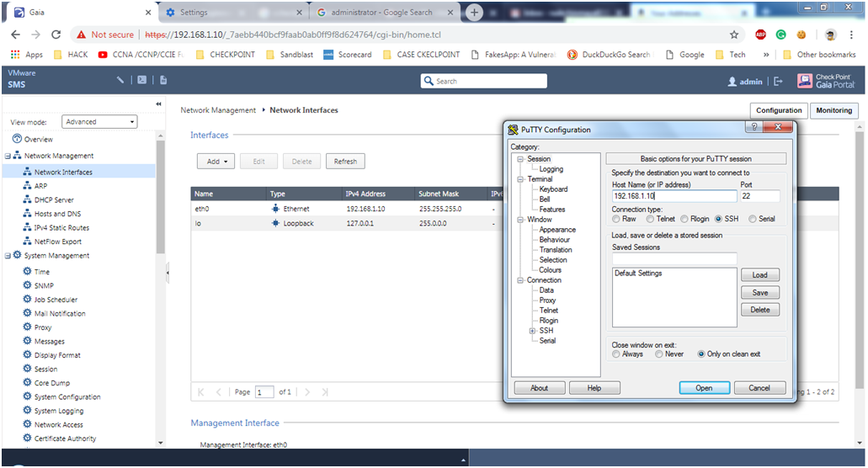868x468 pixels.
Task: Click the browser back arrow
Action: point(15,35)
